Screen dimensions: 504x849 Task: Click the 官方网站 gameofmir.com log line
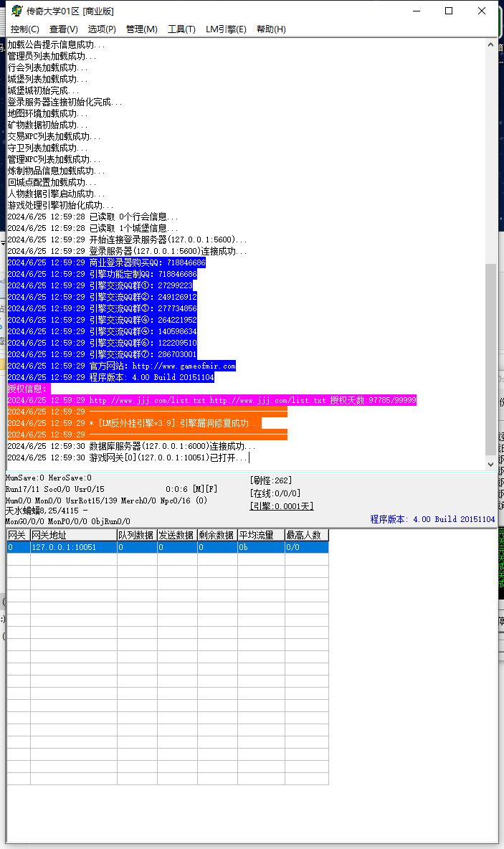[x=122, y=366]
